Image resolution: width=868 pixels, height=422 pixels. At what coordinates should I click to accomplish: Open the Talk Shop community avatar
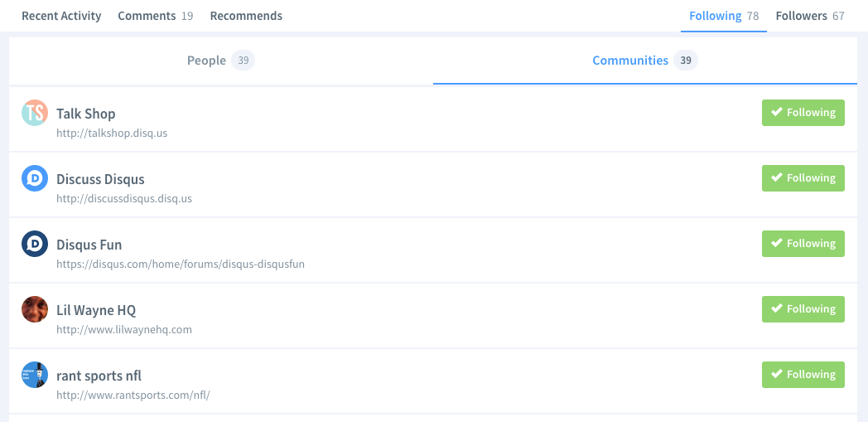pos(35,113)
